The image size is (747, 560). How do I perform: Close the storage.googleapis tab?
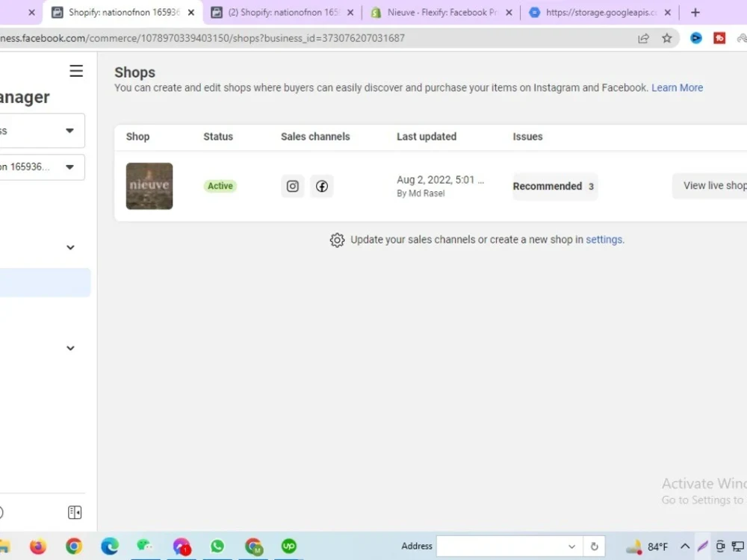click(667, 13)
